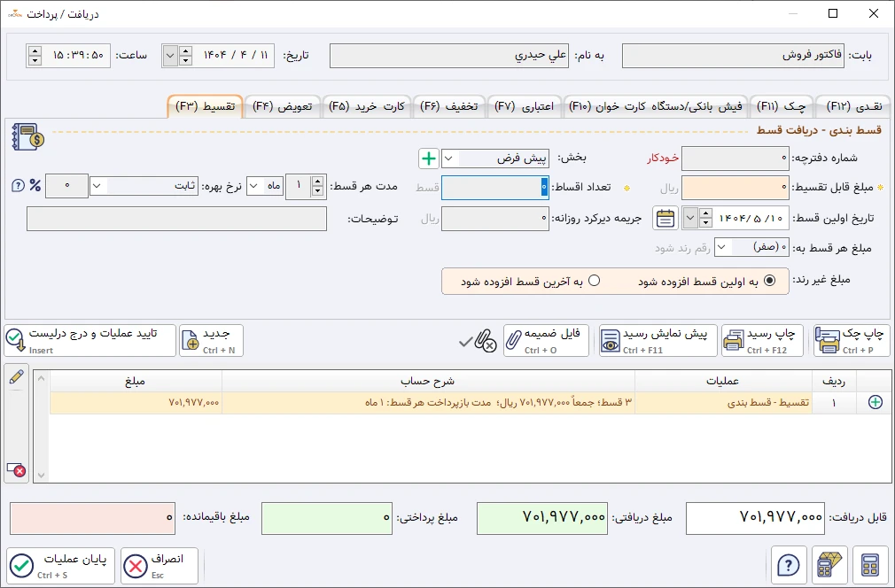
Task: Open the gold calculator icon
Action: [x=829, y=565]
